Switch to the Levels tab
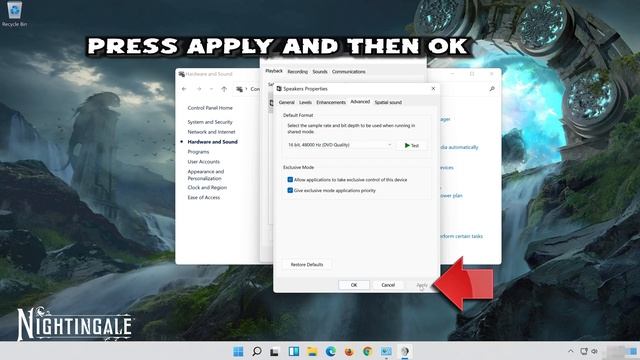The image size is (640, 360). tap(305, 102)
